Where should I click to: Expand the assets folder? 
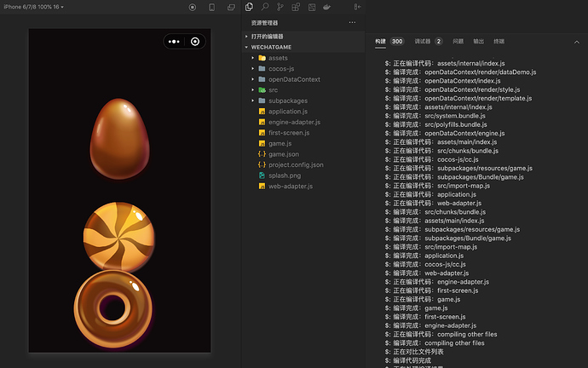[x=277, y=58]
